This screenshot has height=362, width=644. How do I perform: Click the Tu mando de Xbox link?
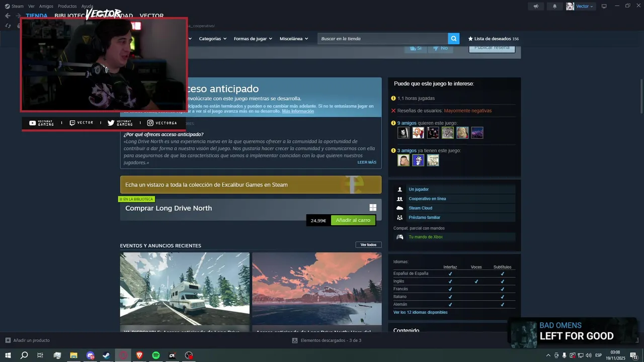coord(426,237)
